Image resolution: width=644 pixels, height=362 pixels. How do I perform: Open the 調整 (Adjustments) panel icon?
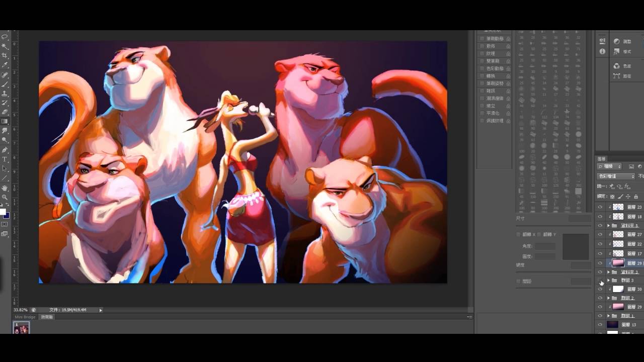[x=617, y=42]
